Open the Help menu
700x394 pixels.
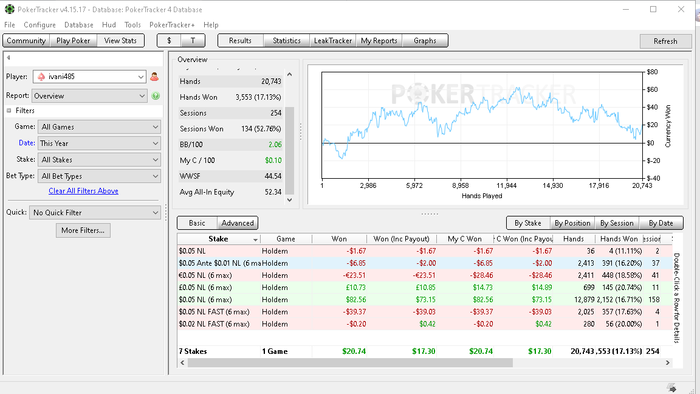click(211, 25)
